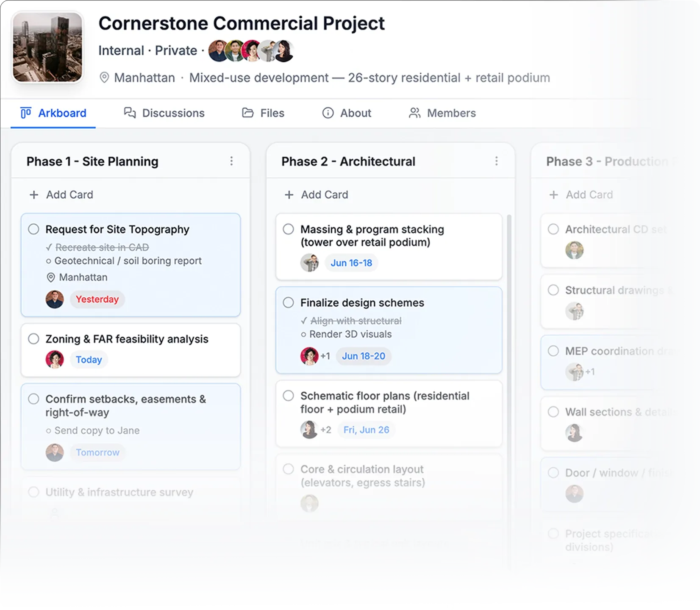Click +1 additional assignee on Finalize design schemes

(325, 356)
